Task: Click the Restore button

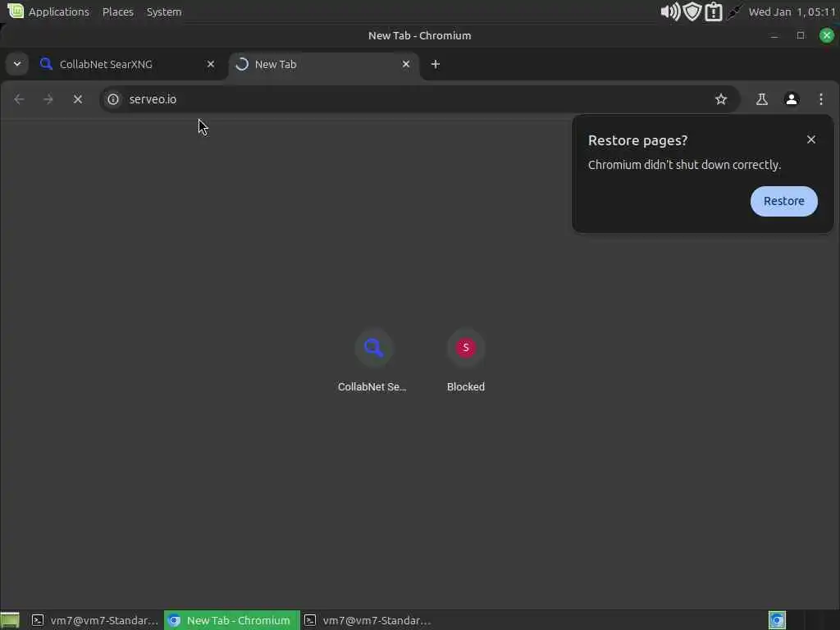Action: coord(783,202)
